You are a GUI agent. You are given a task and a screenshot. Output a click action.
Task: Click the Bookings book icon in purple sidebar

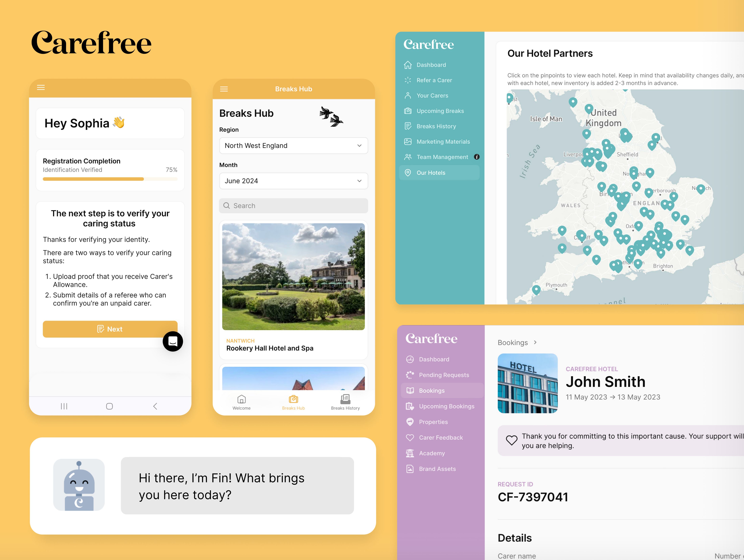(x=410, y=391)
